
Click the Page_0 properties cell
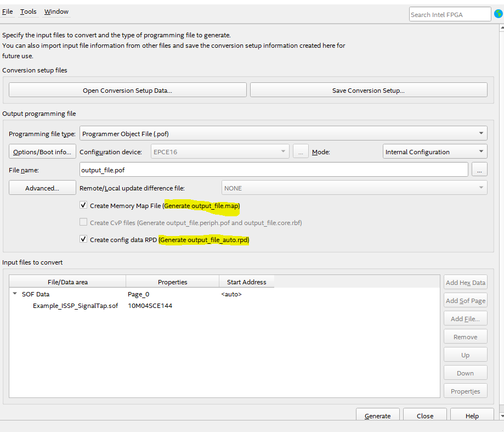(x=139, y=294)
